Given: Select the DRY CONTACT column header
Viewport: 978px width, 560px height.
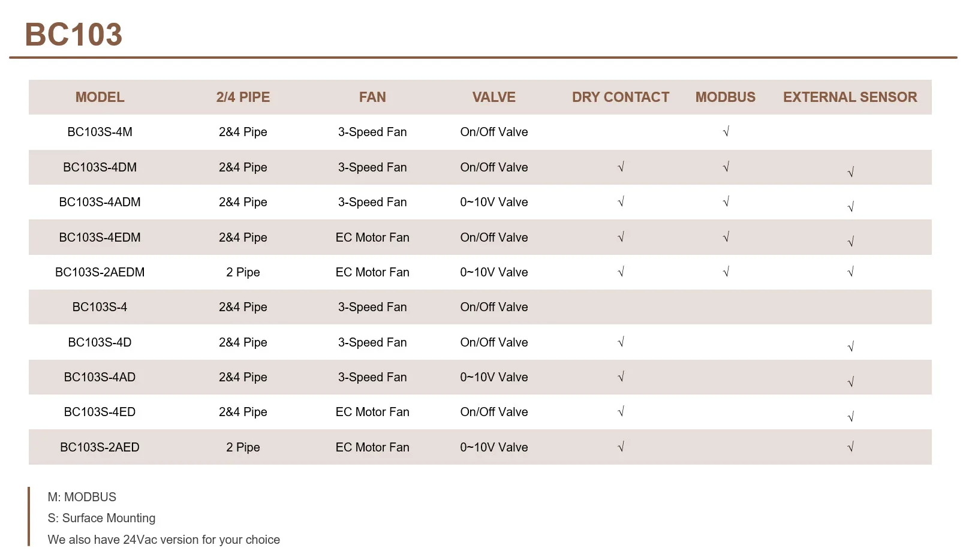Looking at the screenshot, I should [x=621, y=97].
